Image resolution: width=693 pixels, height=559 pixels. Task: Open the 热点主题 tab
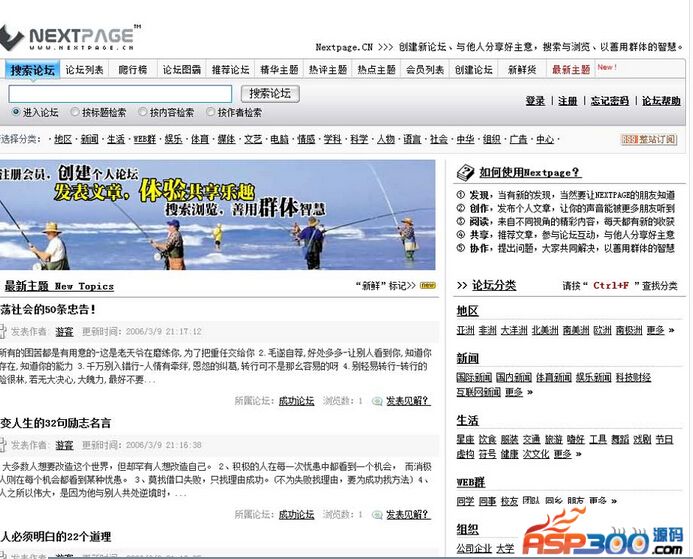[376, 70]
